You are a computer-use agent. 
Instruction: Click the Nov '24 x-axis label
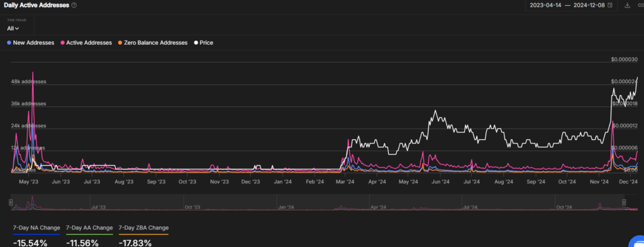pos(599,181)
